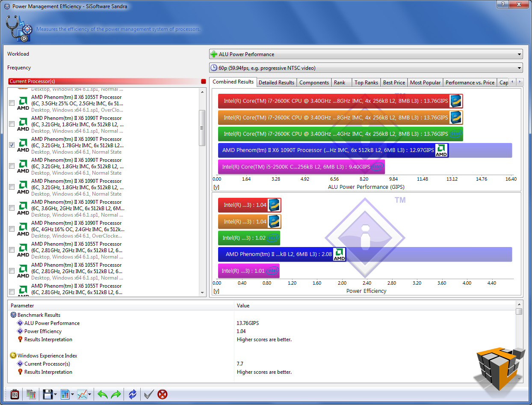532x405 pixels.
Task: Click the AMD logo of the 4GHz 16% OC entry
Action: (x=23, y=229)
